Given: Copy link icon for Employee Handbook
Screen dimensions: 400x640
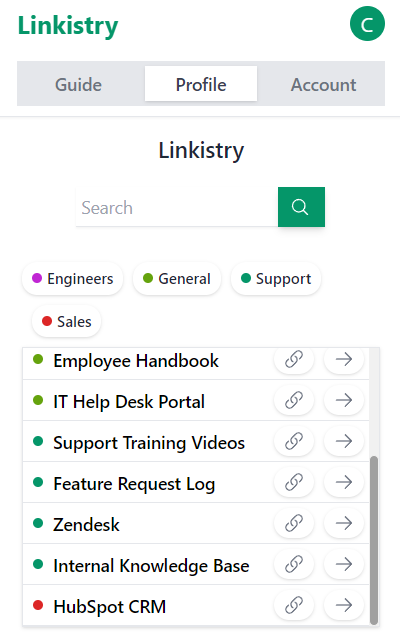Looking at the screenshot, I should pos(294,359).
